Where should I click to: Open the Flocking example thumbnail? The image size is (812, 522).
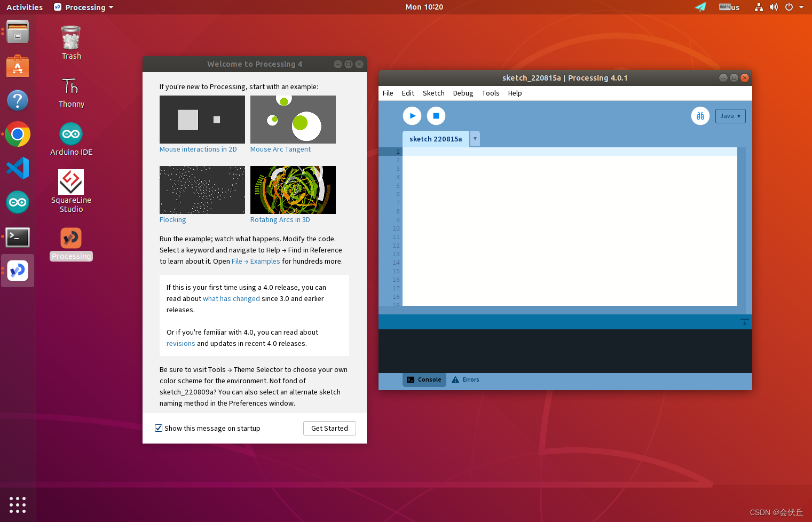(x=202, y=190)
